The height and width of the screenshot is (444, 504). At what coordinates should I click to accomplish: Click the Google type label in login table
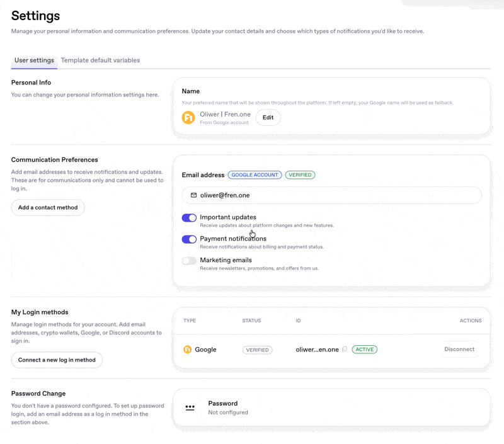pos(206,350)
